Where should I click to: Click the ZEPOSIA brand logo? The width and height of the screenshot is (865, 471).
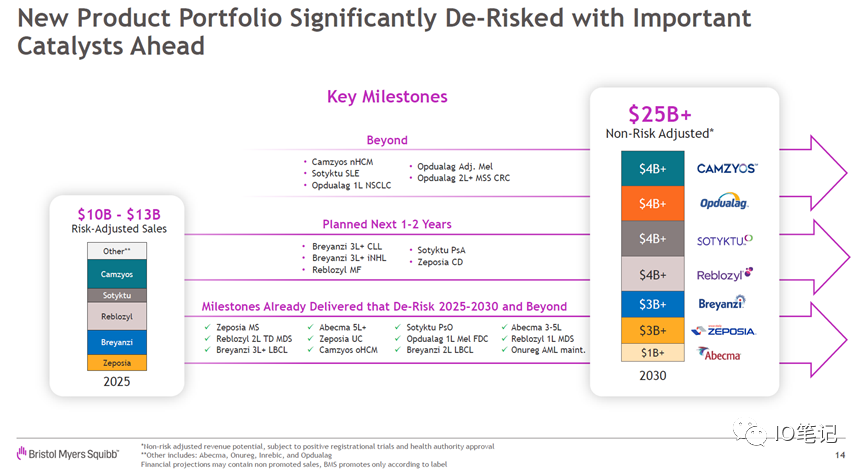click(x=723, y=331)
